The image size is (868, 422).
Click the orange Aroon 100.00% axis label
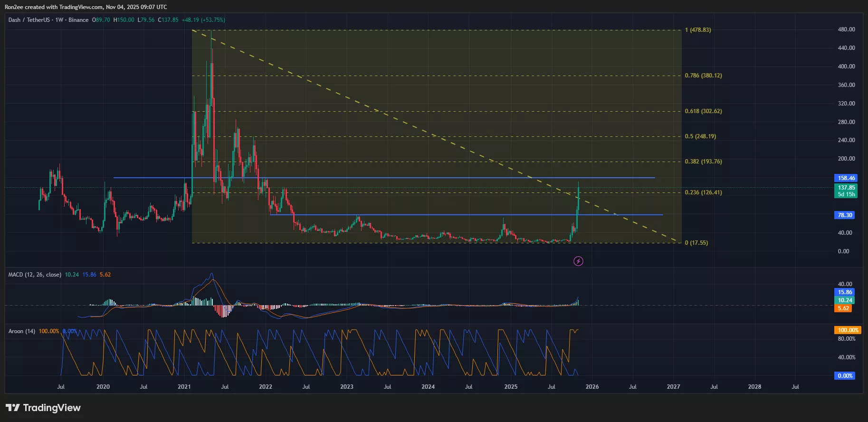pos(848,330)
